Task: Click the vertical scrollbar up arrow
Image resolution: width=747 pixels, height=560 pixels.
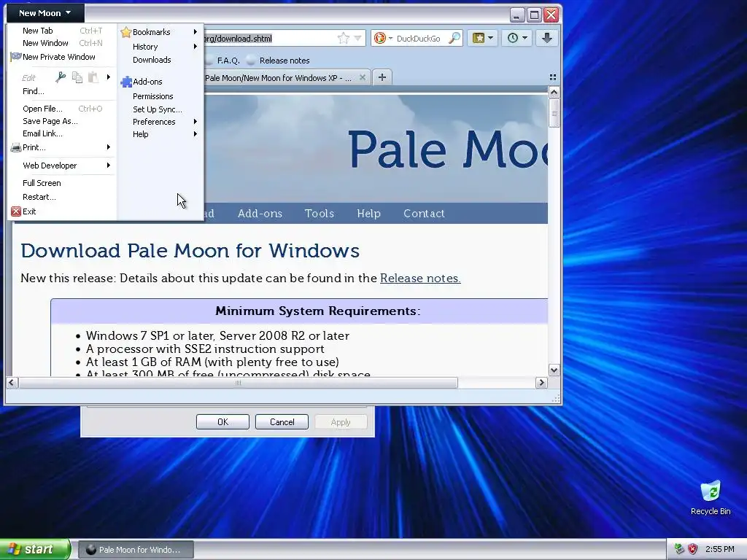Action: 554,91
